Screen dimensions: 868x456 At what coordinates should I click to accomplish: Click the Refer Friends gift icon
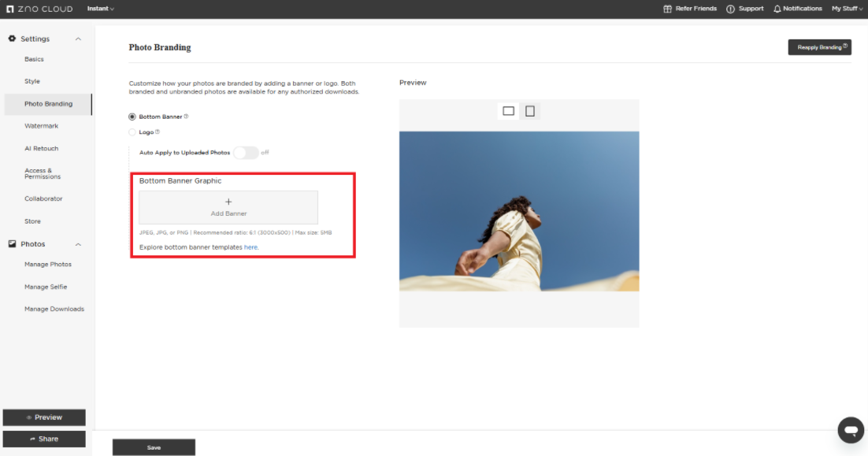point(668,9)
